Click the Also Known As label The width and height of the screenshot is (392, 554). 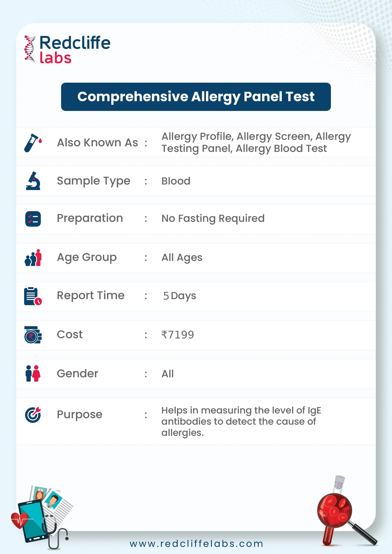[x=97, y=143]
